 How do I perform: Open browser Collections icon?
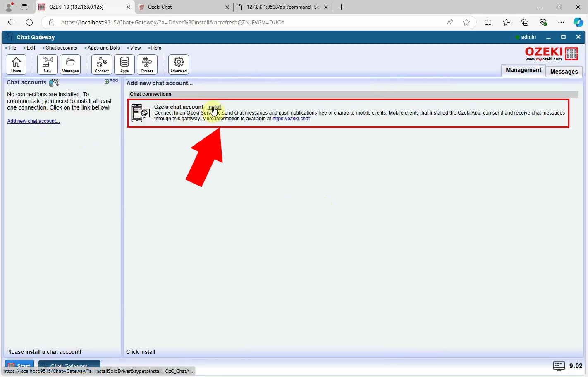[525, 22]
